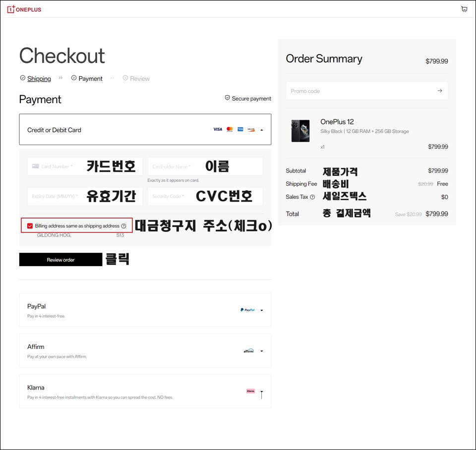Screen dimensions: 476x450
Task: Click the Payment step number icon
Action: [74, 78]
